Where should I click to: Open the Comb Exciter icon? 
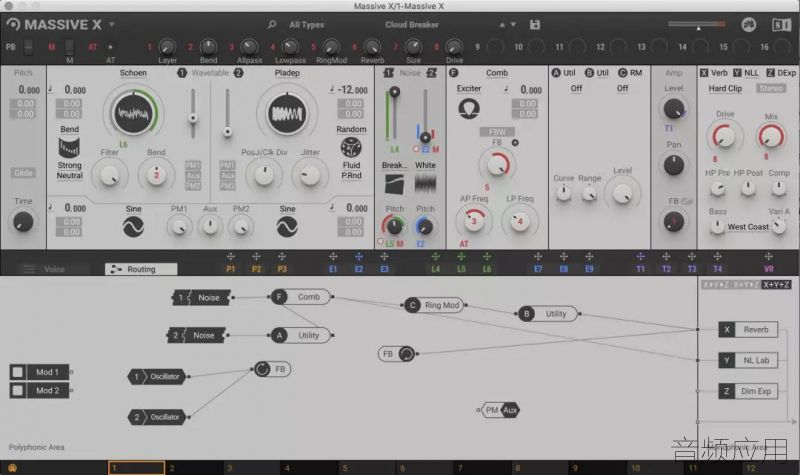tap(468, 108)
